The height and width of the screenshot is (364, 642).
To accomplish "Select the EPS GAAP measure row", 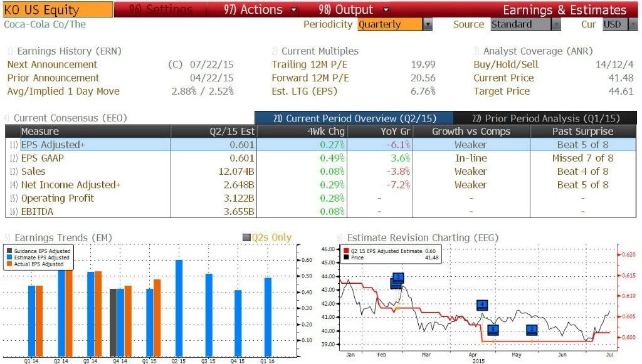I will 320,158.
